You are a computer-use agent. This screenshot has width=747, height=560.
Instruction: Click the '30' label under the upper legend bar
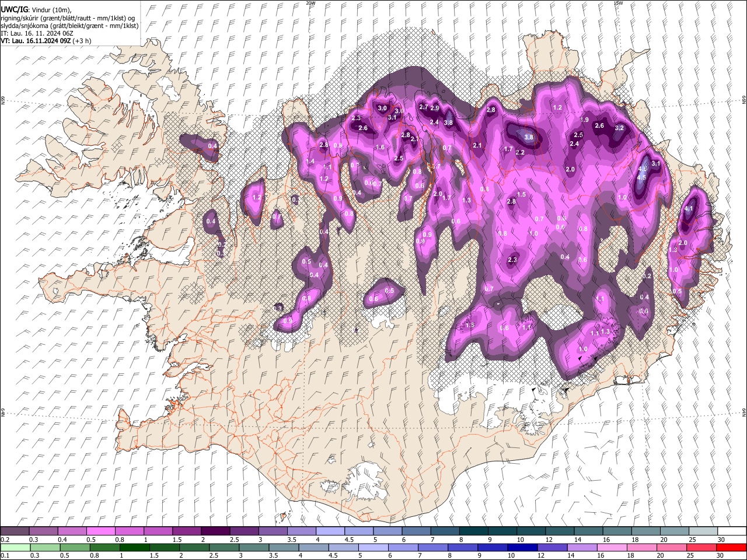pos(721,540)
